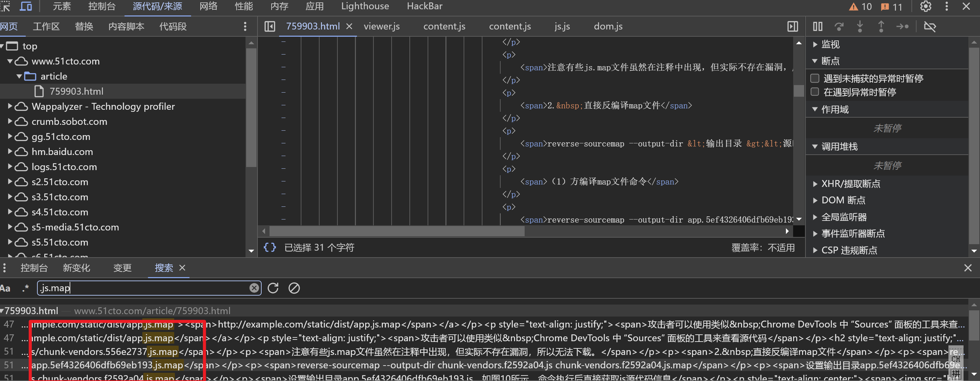Click the code editor vertical scrollbar thumb
The height and width of the screenshot is (381, 980).
[799, 91]
